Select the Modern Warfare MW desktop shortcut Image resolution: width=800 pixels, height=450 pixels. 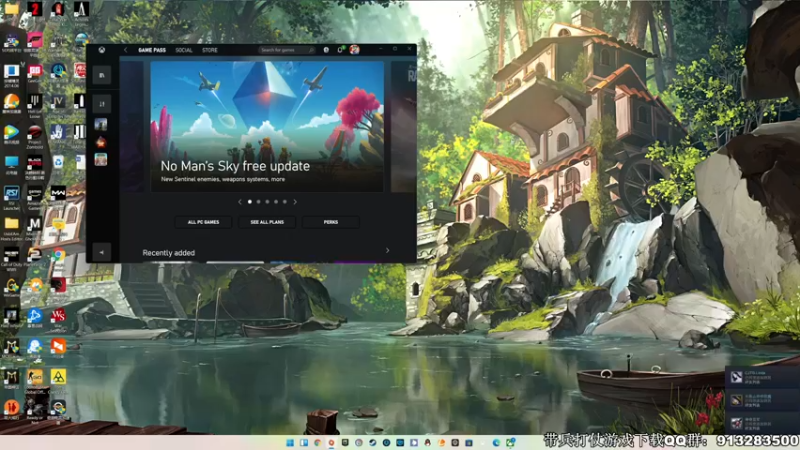58,194
